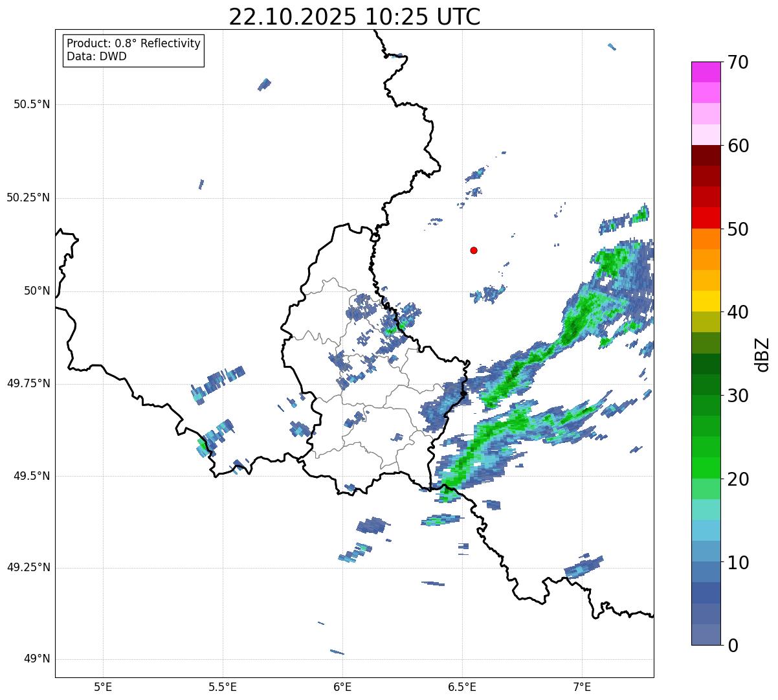The height and width of the screenshot is (700, 778).
Task: Click the bright green swatch above 20
Action: [706, 468]
